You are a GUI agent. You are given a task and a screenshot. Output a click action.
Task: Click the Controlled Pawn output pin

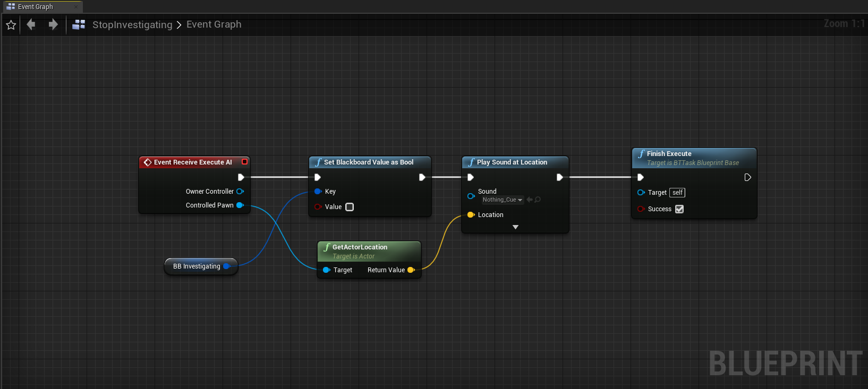240,205
